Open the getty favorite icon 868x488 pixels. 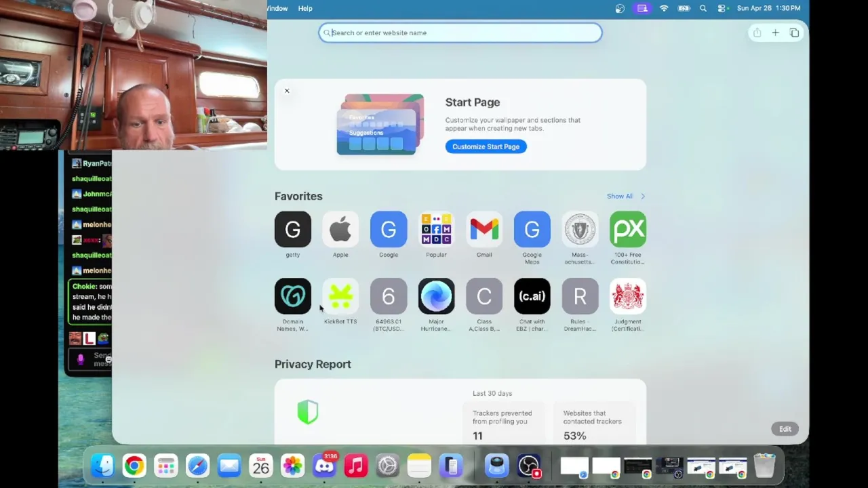tap(293, 229)
